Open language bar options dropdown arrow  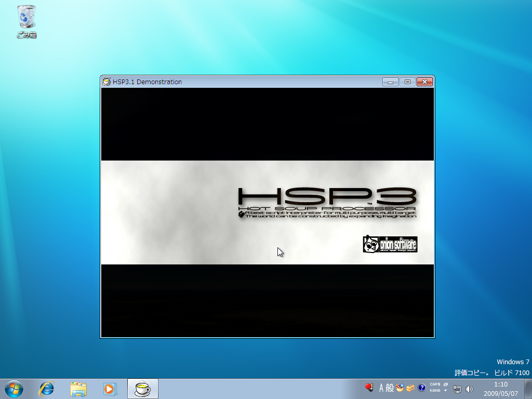446,391
